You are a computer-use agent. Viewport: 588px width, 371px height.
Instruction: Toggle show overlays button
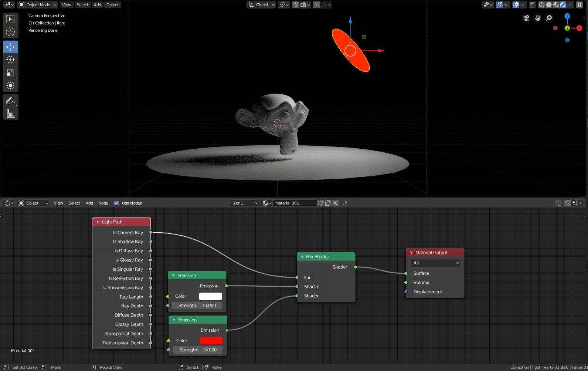516,5
